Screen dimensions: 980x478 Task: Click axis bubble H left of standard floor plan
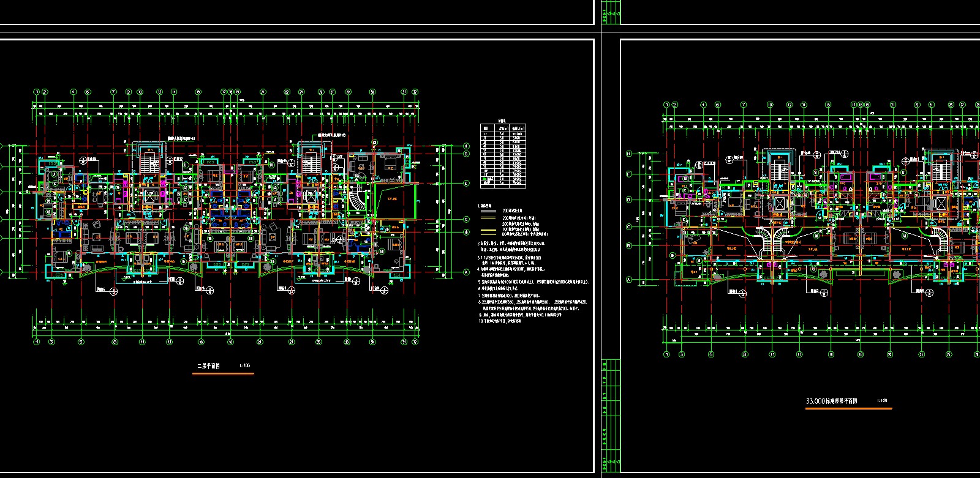point(628,154)
